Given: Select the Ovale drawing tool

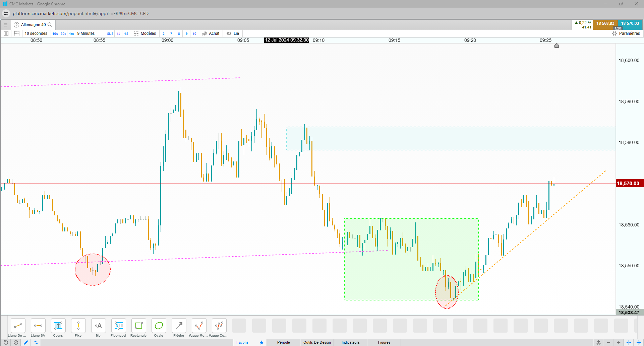Looking at the screenshot, I should click(159, 326).
